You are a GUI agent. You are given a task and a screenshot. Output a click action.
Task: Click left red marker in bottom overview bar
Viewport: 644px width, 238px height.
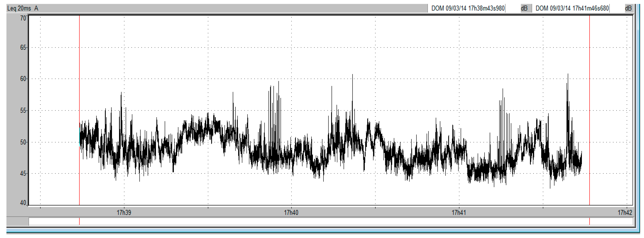(x=79, y=222)
